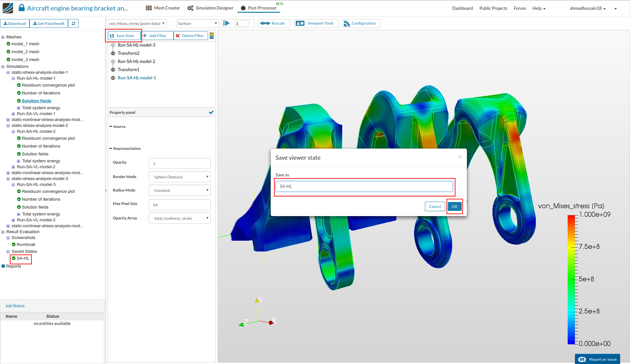Open the Configuration panel
630x364 pixels.
pos(361,23)
